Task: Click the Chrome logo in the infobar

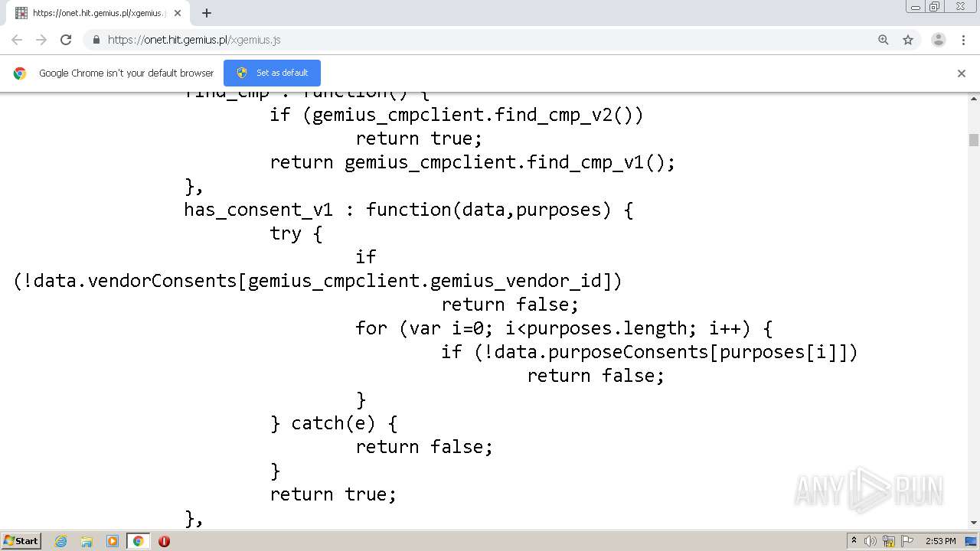Action: (20, 73)
